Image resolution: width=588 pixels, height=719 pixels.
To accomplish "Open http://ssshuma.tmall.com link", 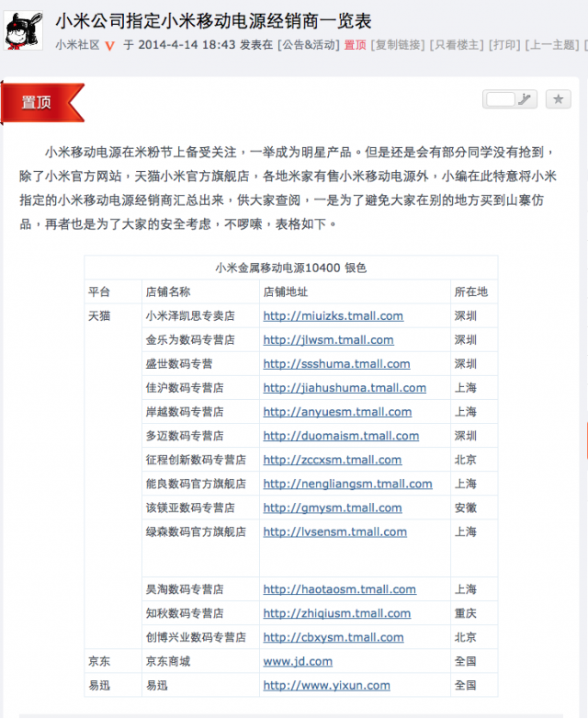I will [336, 364].
